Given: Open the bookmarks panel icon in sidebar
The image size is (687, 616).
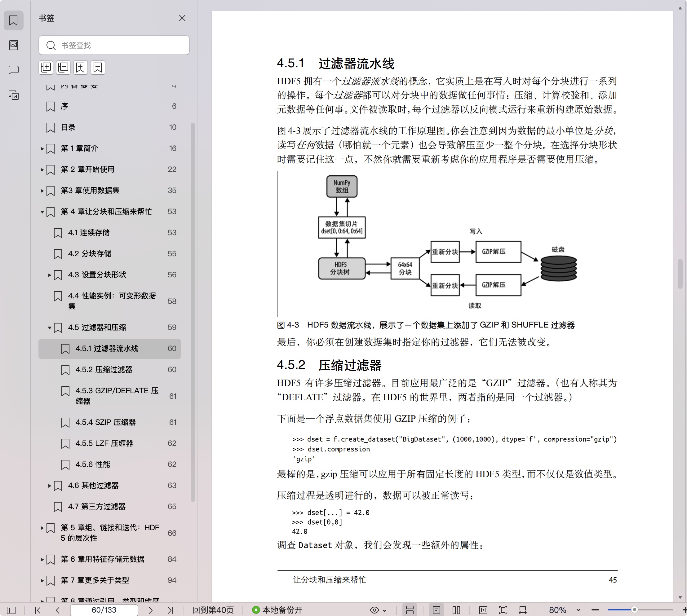Looking at the screenshot, I should pyautogui.click(x=14, y=20).
